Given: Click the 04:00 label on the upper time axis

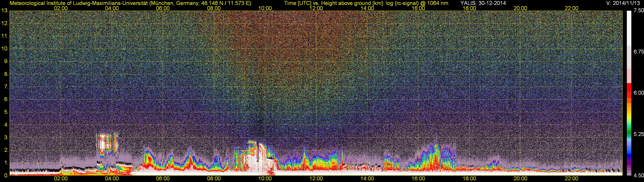Looking at the screenshot, I should coord(112,8).
